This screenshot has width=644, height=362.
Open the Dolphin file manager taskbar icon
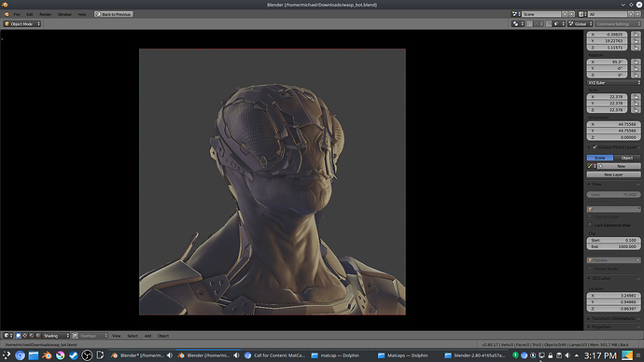(34, 355)
